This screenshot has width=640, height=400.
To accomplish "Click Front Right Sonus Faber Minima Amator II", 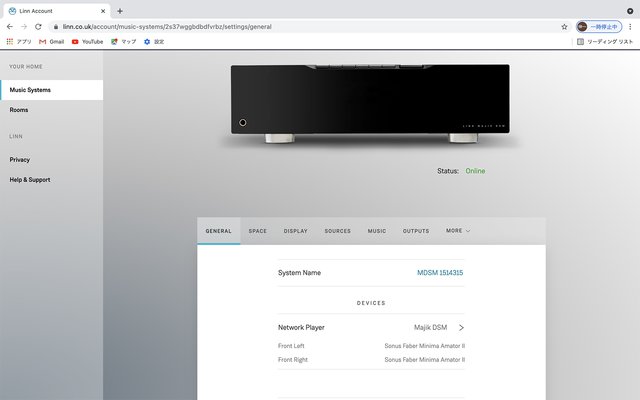I will (x=424, y=360).
